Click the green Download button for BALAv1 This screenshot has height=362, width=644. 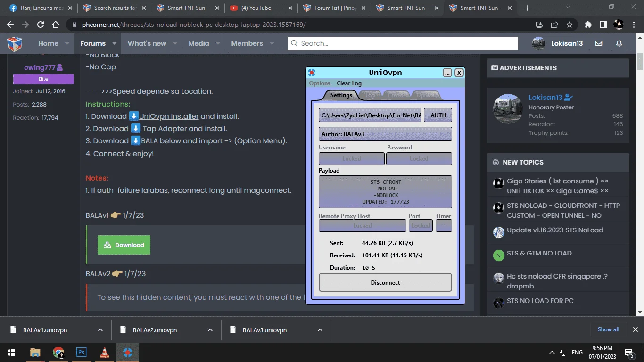124,245
